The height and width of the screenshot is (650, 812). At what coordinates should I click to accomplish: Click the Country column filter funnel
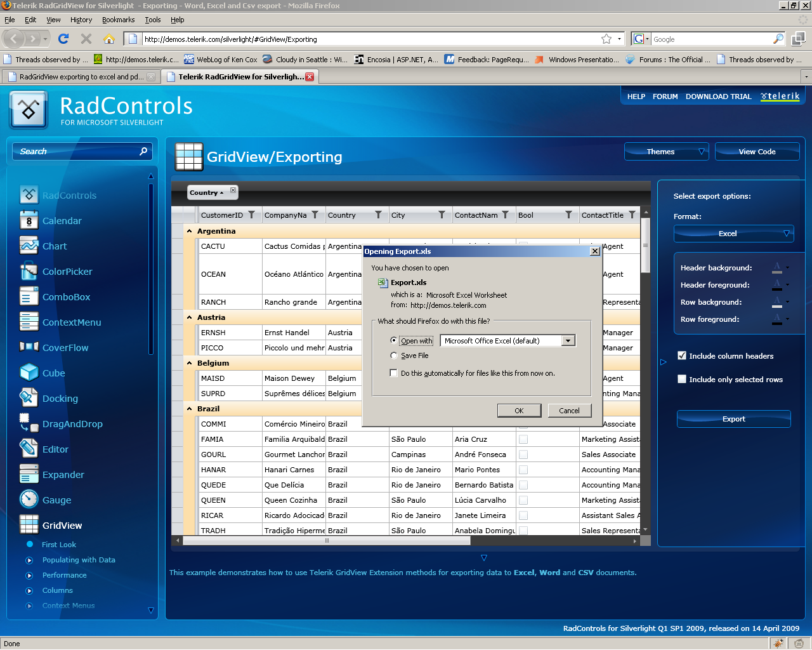pos(378,215)
